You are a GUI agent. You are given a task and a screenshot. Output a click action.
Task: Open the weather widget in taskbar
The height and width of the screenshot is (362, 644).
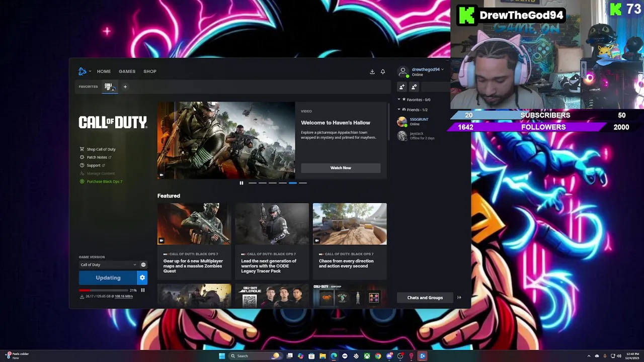[x=16, y=355]
